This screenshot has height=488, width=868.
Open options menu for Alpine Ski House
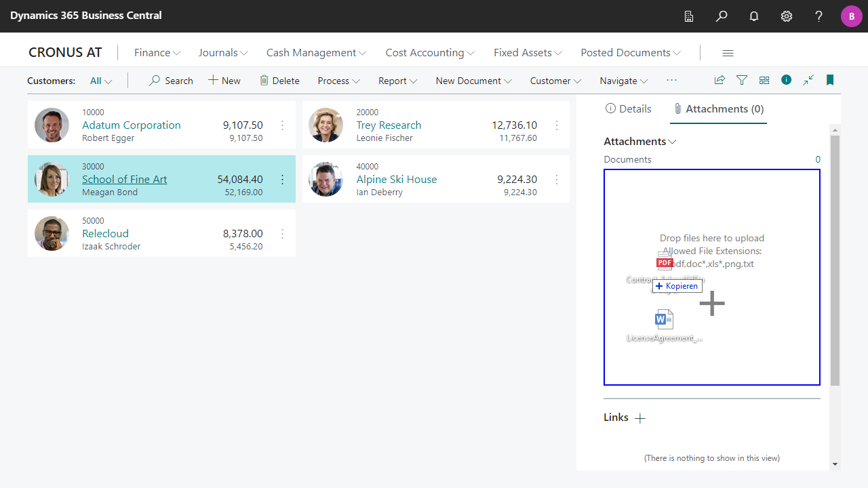pyautogui.click(x=557, y=179)
